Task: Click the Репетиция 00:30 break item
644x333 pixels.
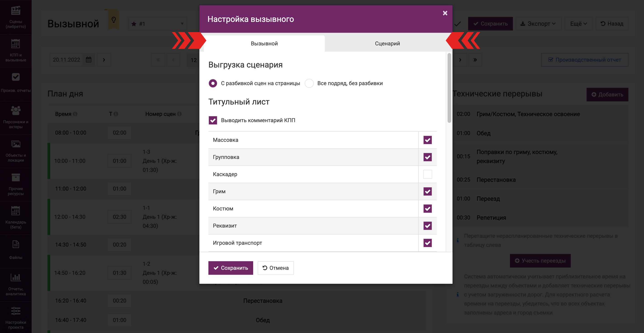Action: (x=540, y=217)
